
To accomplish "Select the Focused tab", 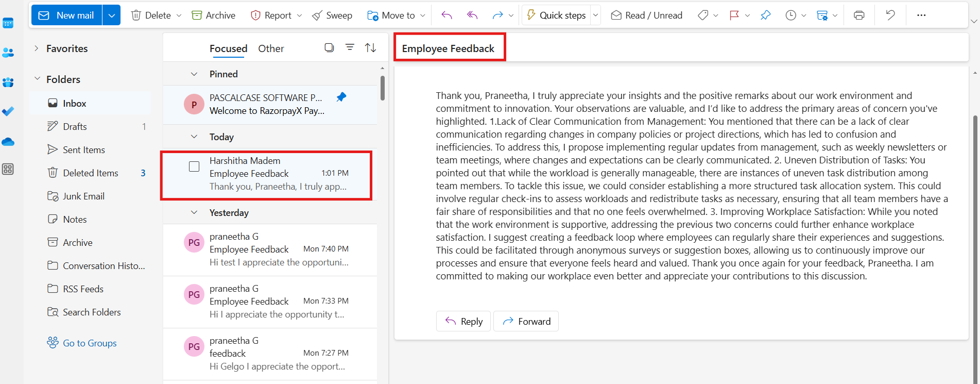I will click(x=228, y=48).
